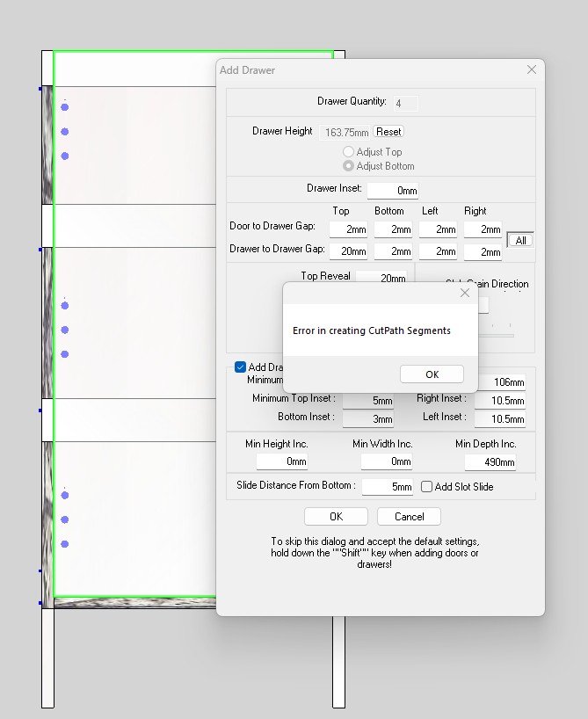Cancel the Add Drawer dialog
Image resolution: width=588 pixels, height=719 pixels.
409,517
